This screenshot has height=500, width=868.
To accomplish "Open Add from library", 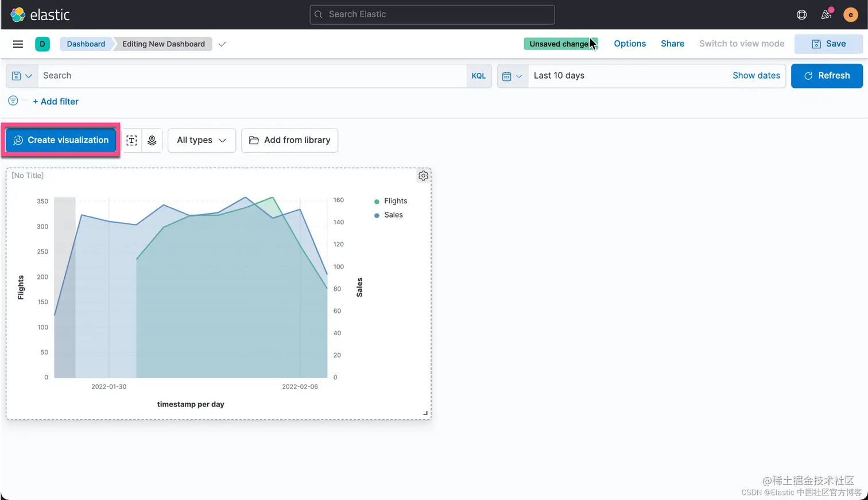I will (290, 141).
